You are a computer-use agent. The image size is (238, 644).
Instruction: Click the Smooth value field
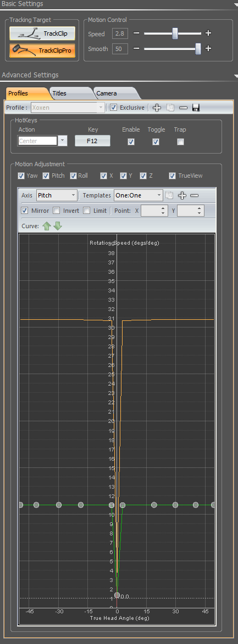(x=119, y=48)
